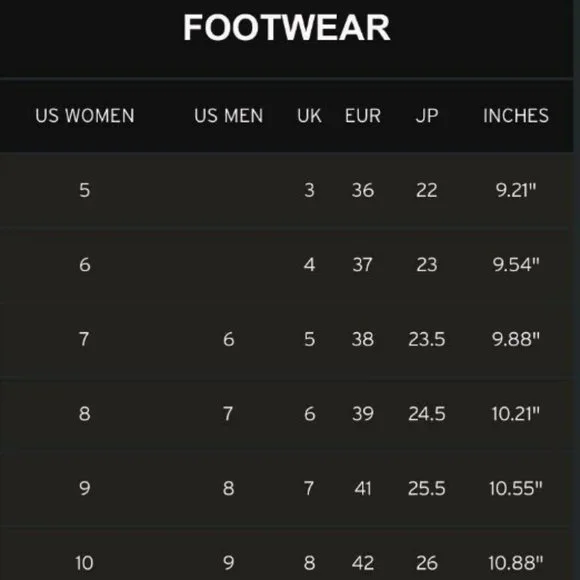Select EUR size 39 cell
Viewport: 580px width, 580px height.
pos(362,414)
